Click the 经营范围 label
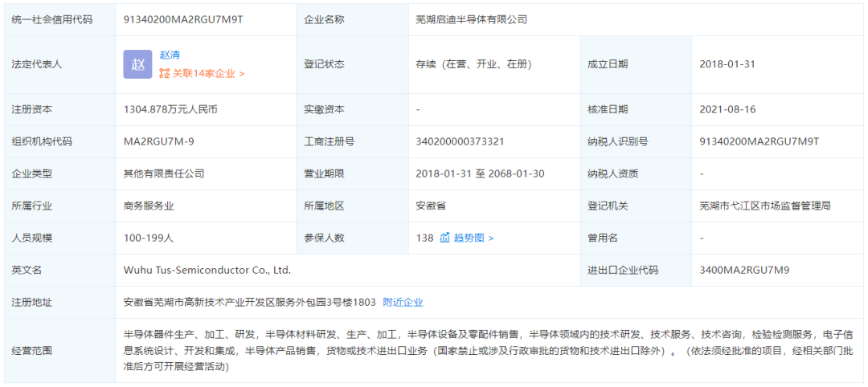 31,350
